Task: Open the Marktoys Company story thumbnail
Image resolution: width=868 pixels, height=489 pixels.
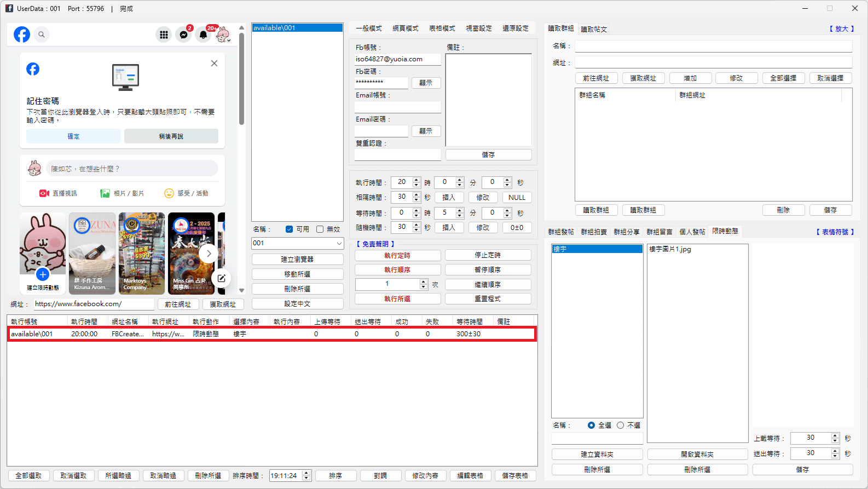Action: tap(142, 254)
